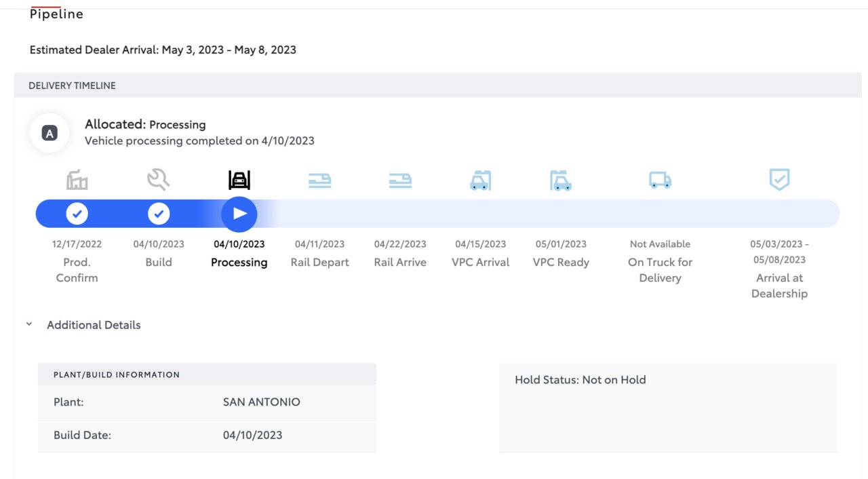Click the 04/11/2023 Rail Depart date

[x=320, y=244]
